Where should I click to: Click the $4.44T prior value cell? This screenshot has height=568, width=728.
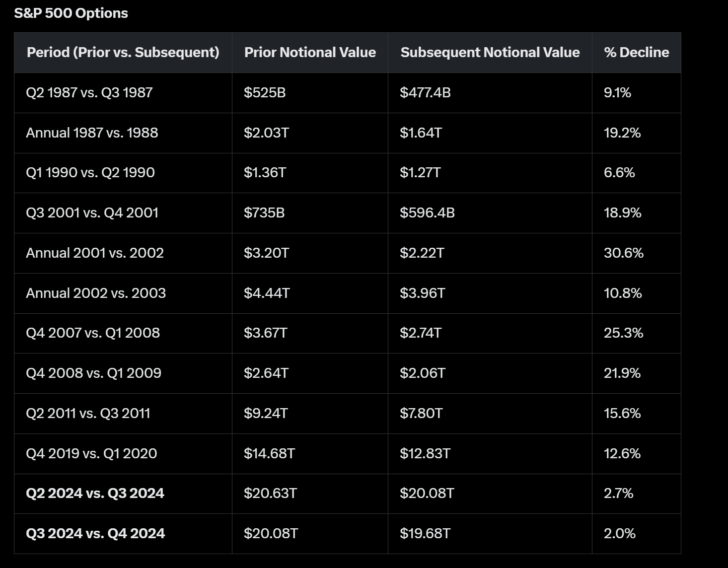(x=267, y=293)
